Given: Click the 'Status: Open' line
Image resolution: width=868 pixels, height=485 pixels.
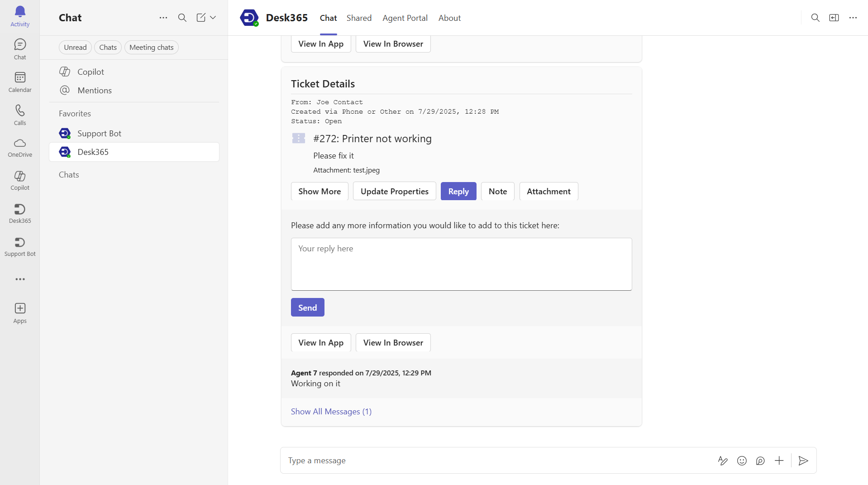Looking at the screenshot, I should [x=316, y=121].
